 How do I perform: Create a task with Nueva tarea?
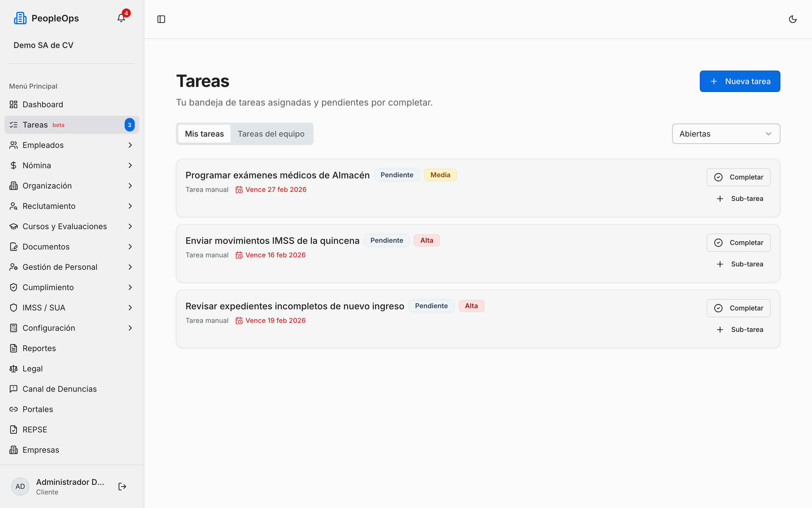coord(740,81)
